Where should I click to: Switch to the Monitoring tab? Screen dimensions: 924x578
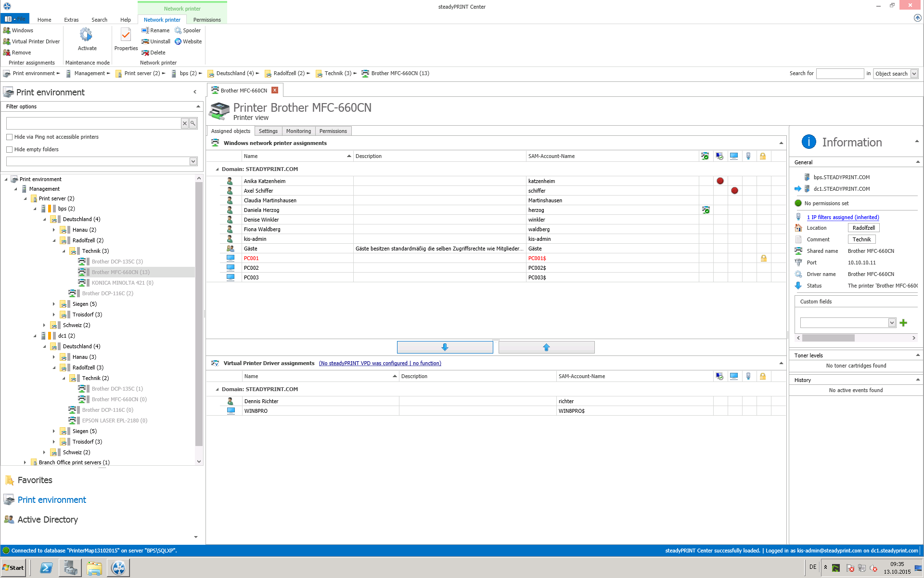(298, 131)
